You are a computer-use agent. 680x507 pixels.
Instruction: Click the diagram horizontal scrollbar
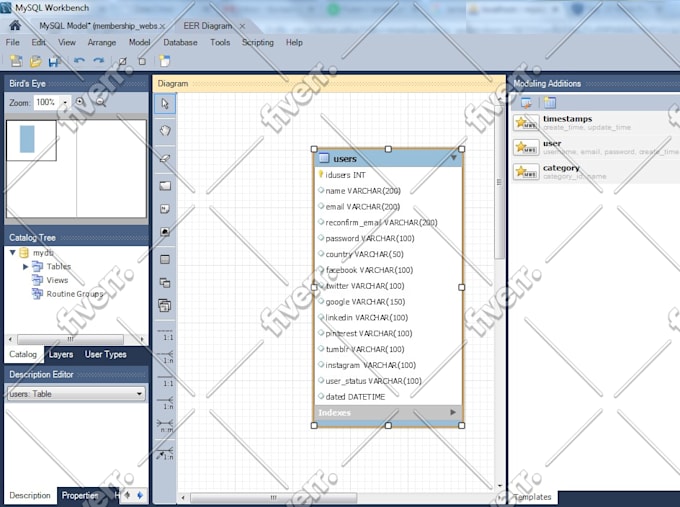[273, 497]
